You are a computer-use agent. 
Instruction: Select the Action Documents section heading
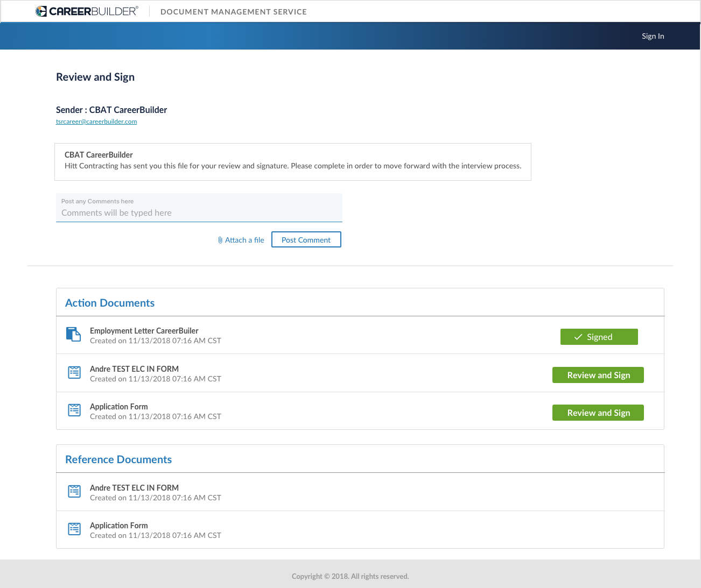(110, 302)
